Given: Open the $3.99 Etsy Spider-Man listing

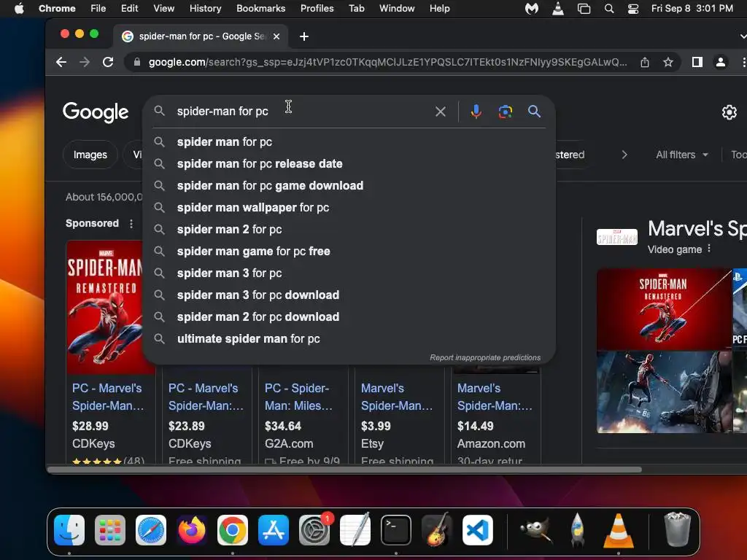Looking at the screenshot, I should click(x=397, y=397).
